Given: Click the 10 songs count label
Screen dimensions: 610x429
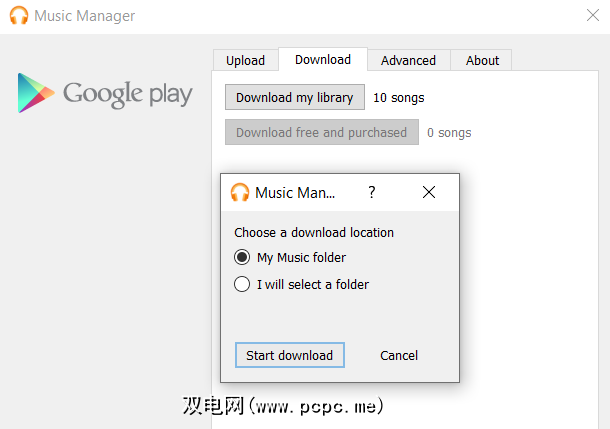Looking at the screenshot, I should 399,98.
